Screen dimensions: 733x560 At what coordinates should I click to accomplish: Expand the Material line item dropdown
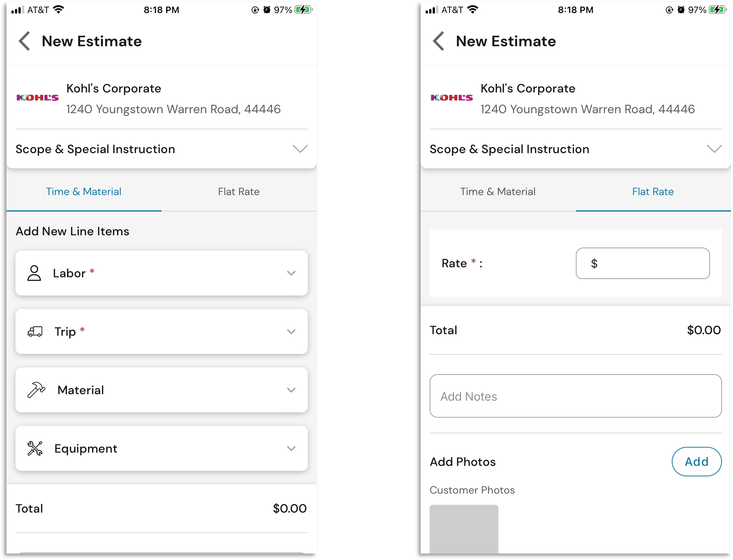(x=291, y=390)
